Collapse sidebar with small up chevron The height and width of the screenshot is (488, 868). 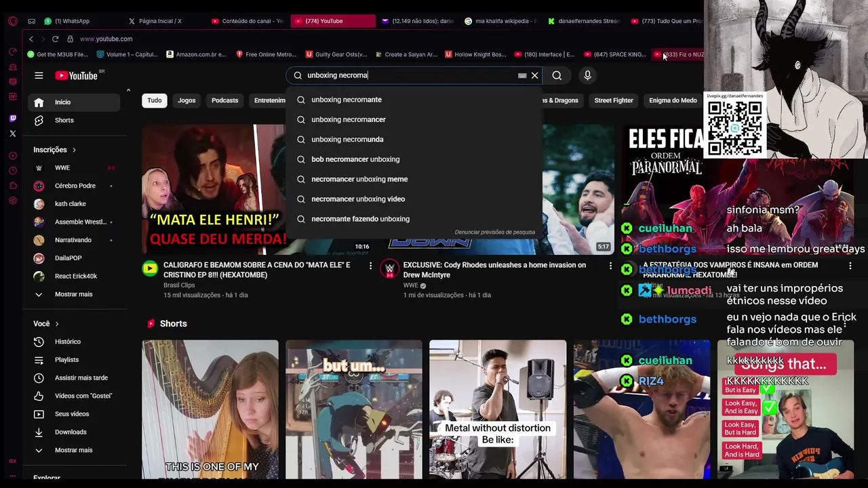pos(128,90)
